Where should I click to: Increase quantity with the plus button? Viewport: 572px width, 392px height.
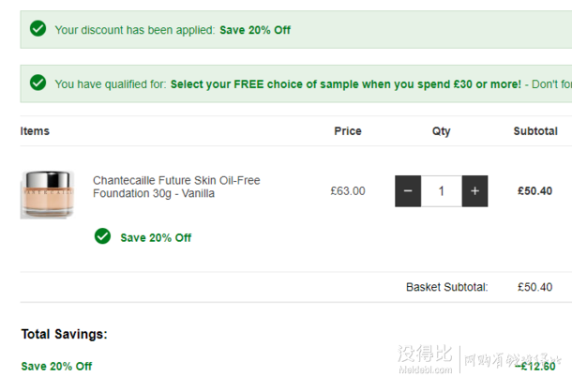(474, 191)
